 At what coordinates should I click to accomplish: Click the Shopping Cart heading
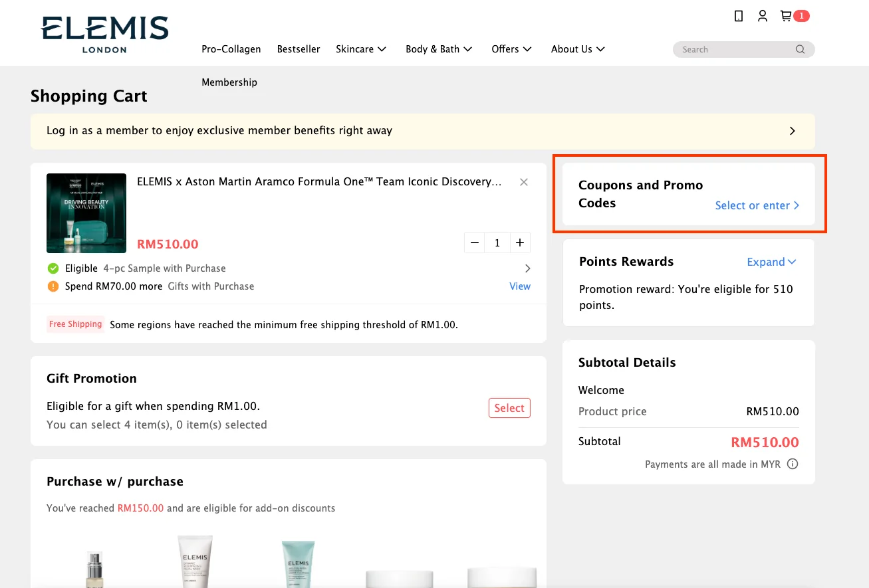(89, 96)
